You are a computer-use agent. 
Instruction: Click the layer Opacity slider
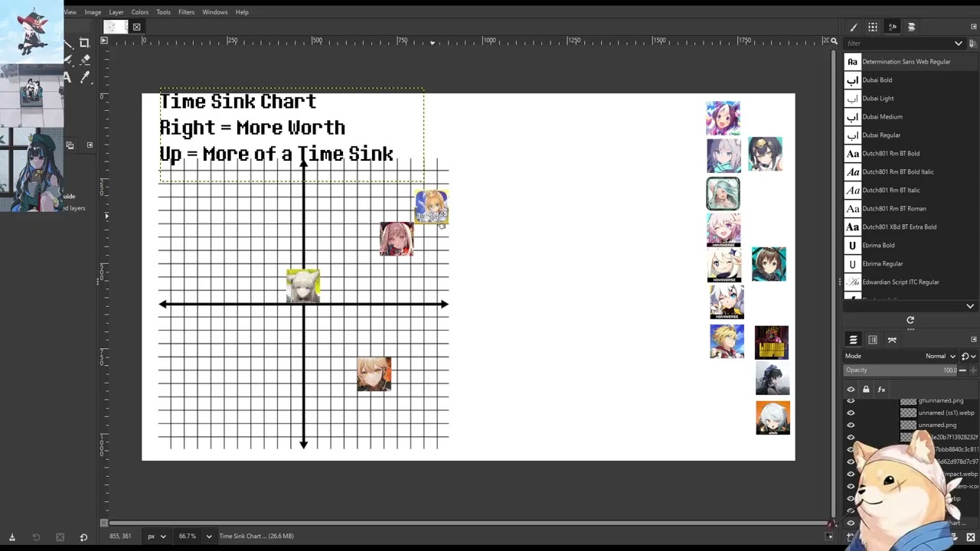click(900, 370)
